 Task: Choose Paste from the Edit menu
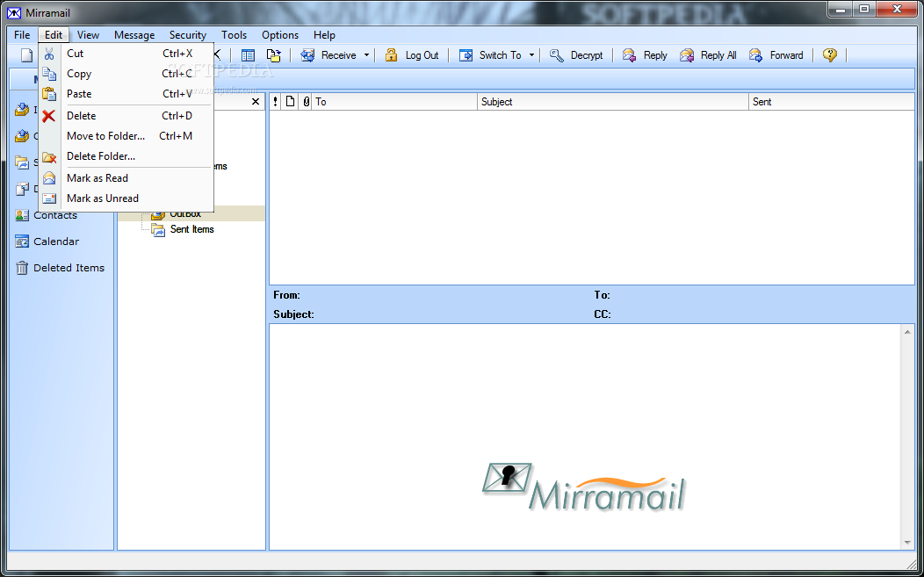[126, 94]
